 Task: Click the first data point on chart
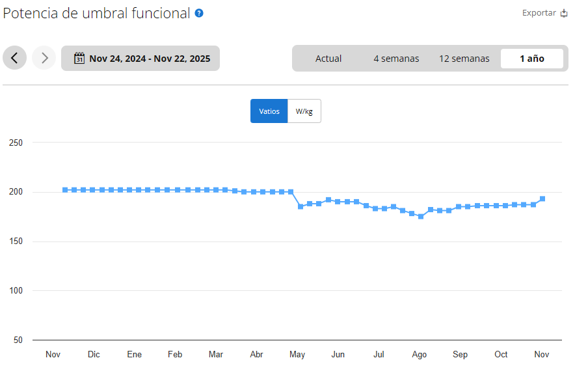65,190
